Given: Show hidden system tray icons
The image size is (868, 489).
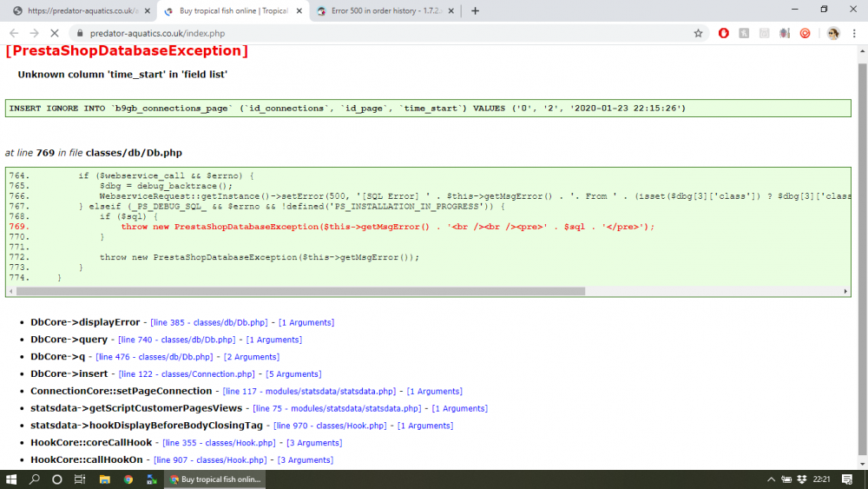Looking at the screenshot, I should pos(771,479).
